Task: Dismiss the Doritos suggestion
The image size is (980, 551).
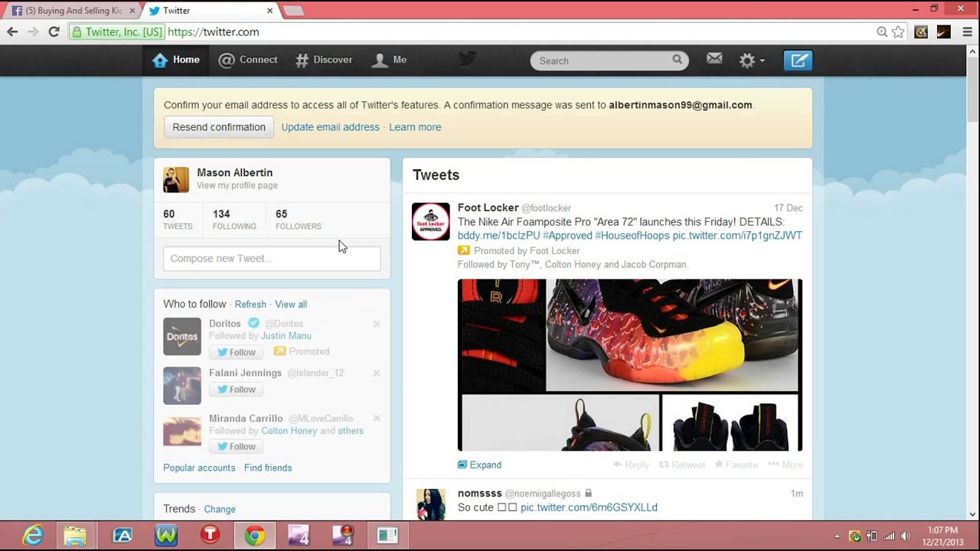Action: [377, 324]
